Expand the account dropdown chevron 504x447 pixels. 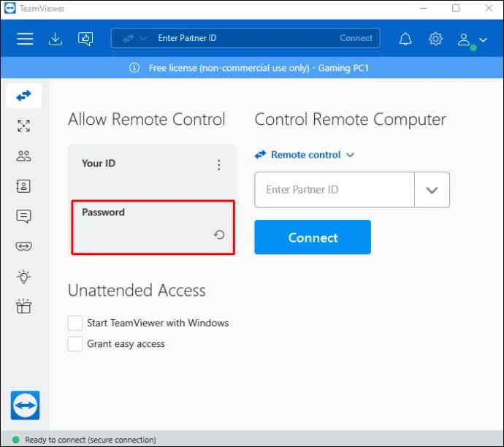483,40
